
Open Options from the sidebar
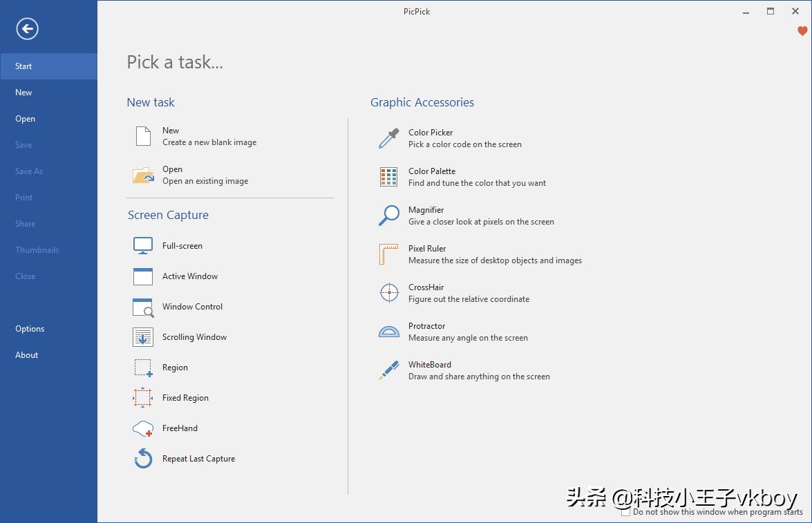pyautogui.click(x=48, y=329)
